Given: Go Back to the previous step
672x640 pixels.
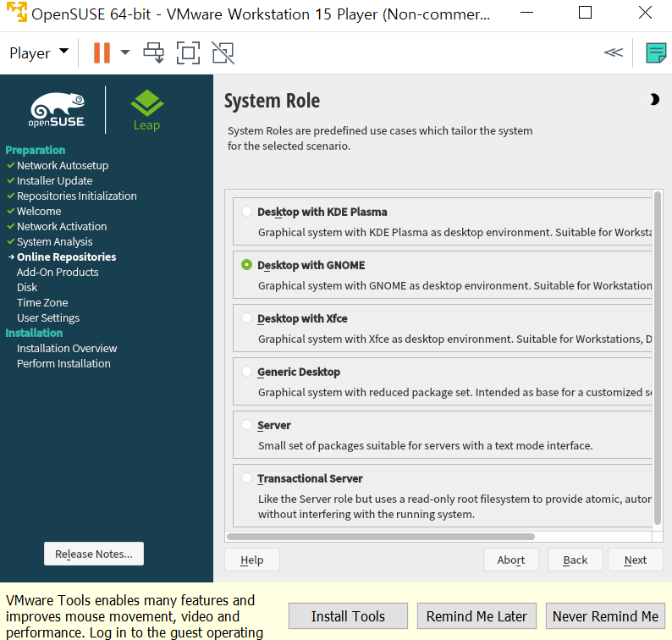Looking at the screenshot, I should [x=576, y=560].
